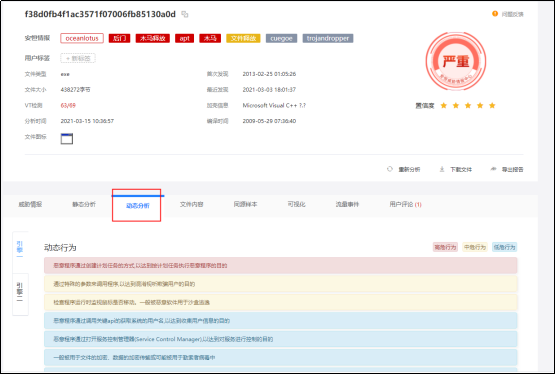This screenshot has height=375, width=556.
Task: Click first-seen date 2013-02-25 01:05:26
Action: pos(269,74)
